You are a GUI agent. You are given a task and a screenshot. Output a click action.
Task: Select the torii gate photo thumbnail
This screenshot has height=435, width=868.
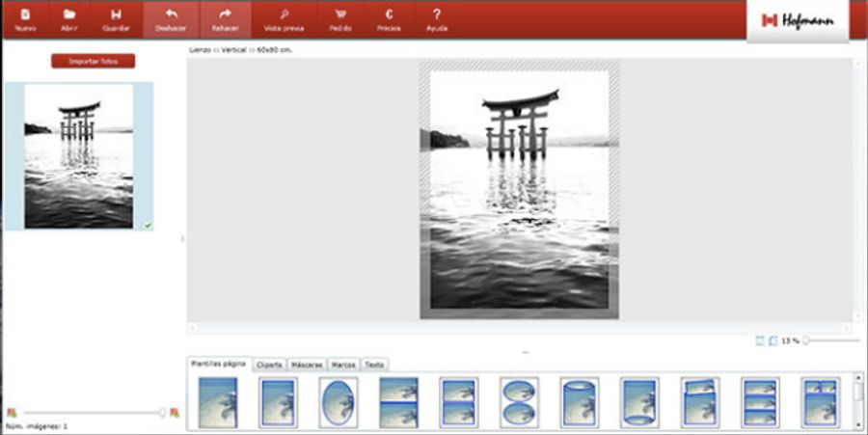pyautogui.click(x=78, y=155)
